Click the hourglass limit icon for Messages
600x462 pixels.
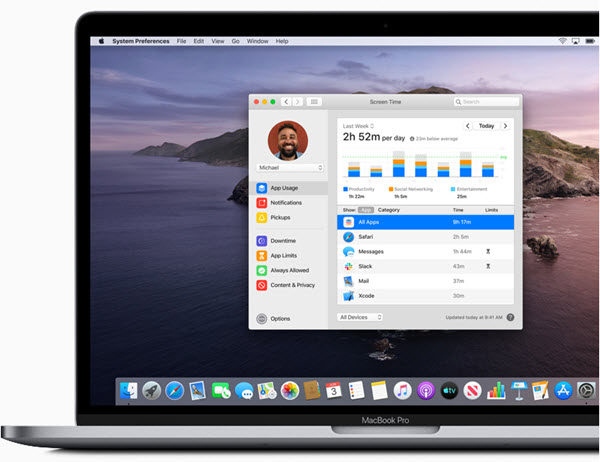click(x=488, y=251)
